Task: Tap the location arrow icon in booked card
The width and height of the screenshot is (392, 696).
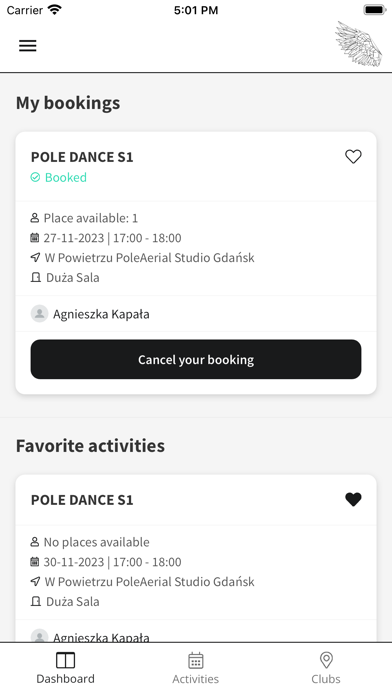Action: [35, 257]
